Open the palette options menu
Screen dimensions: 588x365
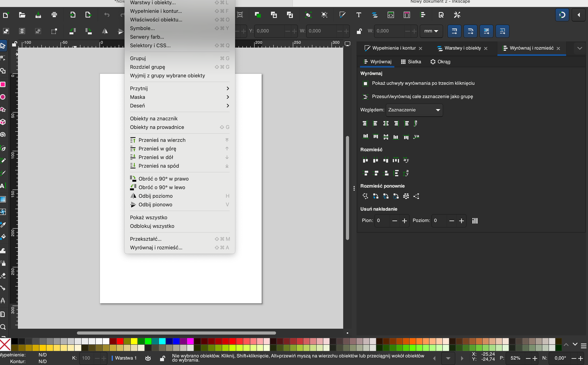coord(584,346)
